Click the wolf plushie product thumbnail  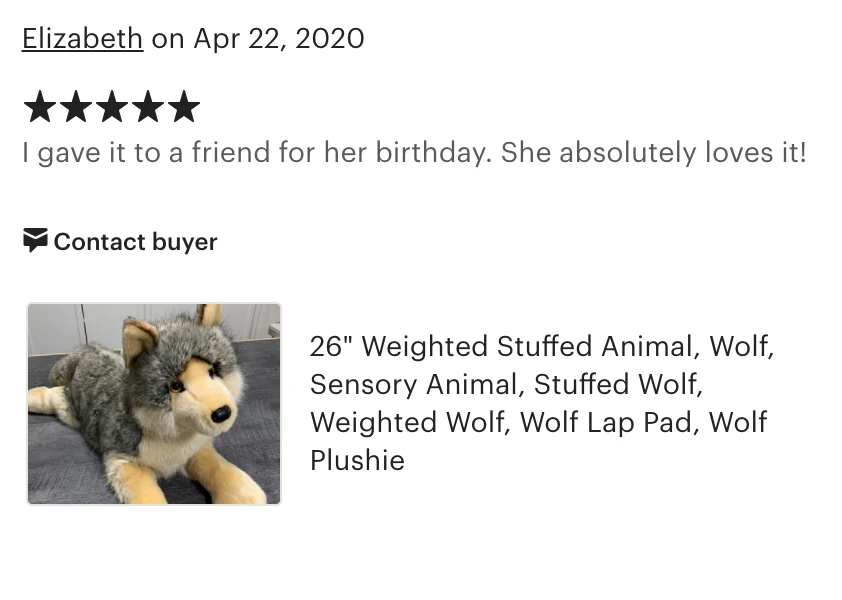pyautogui.click(x=154, y=403)
